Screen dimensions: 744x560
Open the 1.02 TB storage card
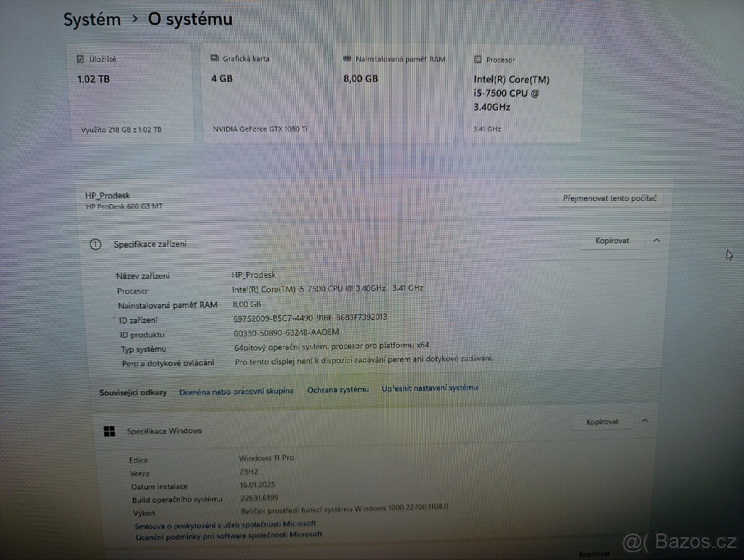point(132,93)
